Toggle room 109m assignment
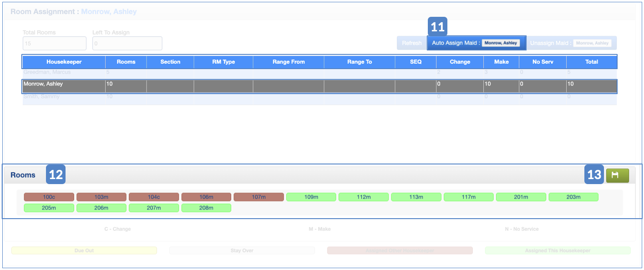 [x=311, y=197]
